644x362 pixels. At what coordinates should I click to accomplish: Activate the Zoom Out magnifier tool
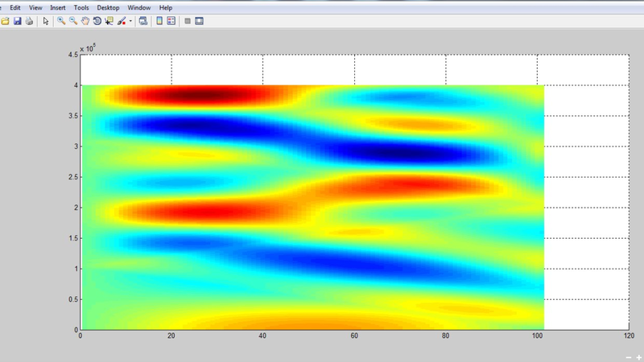coord(73,21)
